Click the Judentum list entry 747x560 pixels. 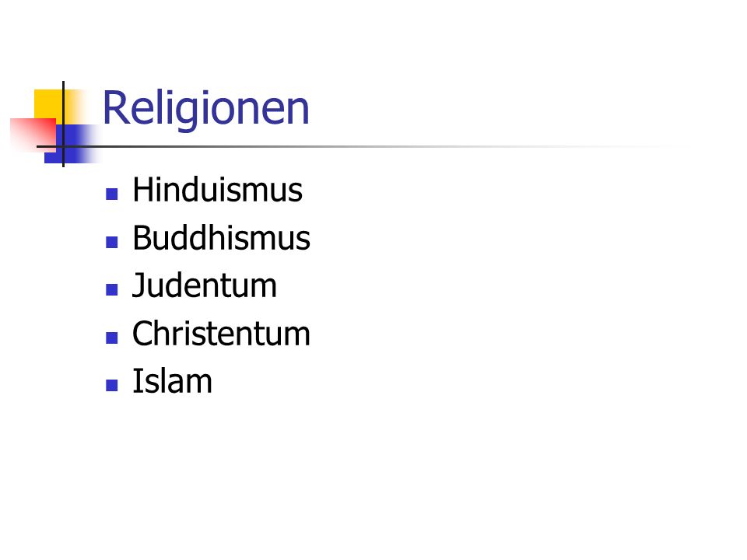[x=205, y=285]
